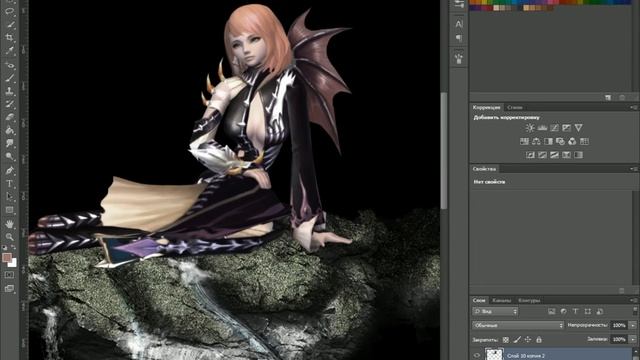Image resolution: width=640 pixels, height=360 pixels.
Task: Select the Hand tool
Action: click(x=9, y=224)
